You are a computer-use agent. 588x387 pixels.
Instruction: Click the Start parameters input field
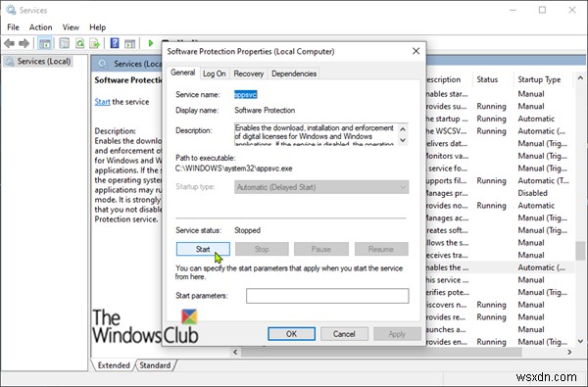327,296
